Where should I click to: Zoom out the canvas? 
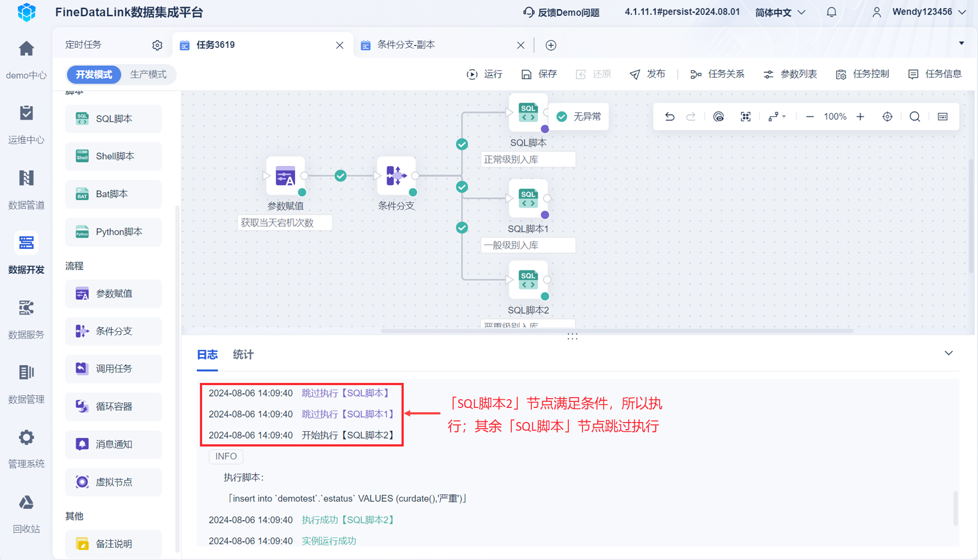click(810, 117)
